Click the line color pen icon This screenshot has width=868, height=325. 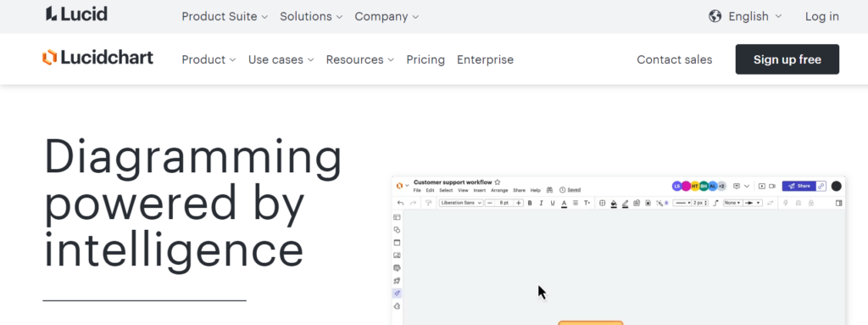coord(626,203)
